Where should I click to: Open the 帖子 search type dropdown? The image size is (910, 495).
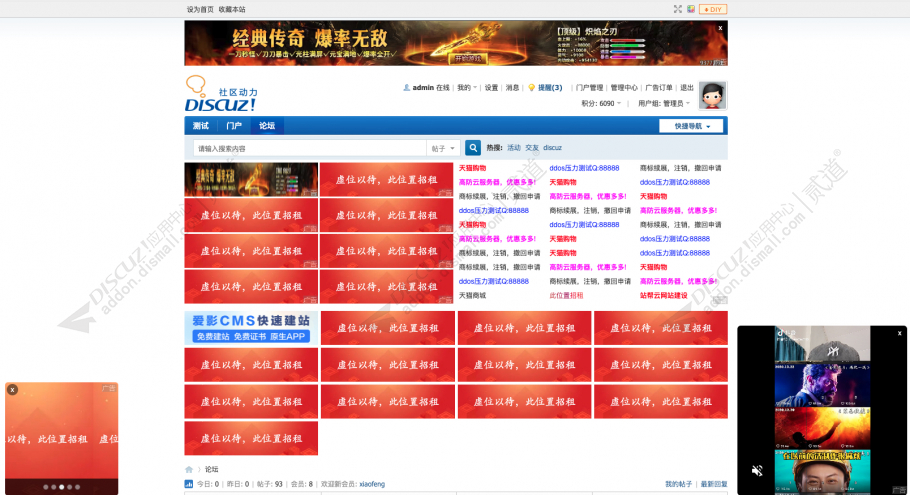(443, 148)
